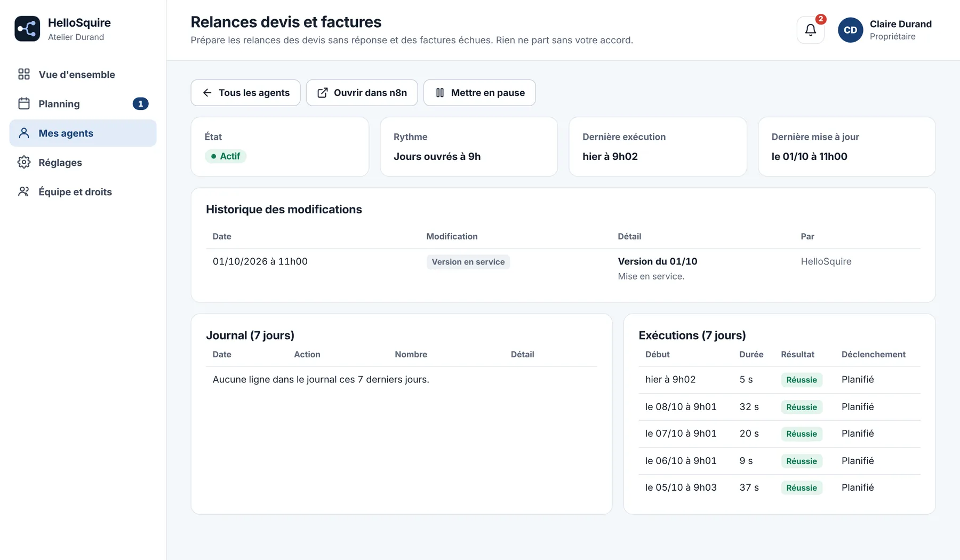Select execution le 05/10 à 9h03
This screenshot has height=560, width=960.
pos(780,487)
